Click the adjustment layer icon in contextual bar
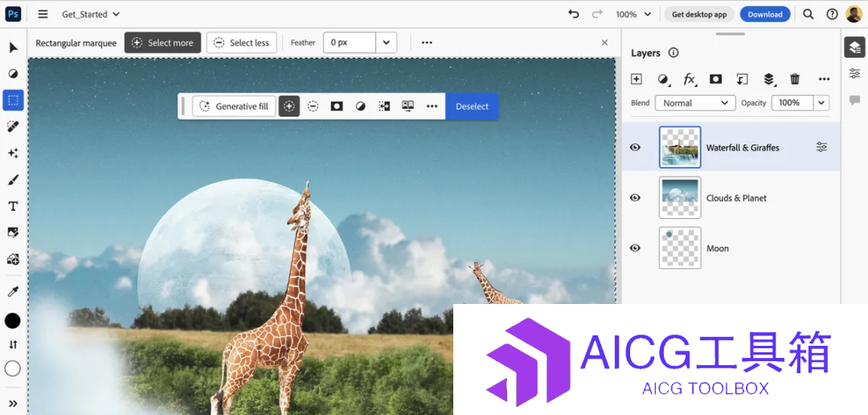 pos(360,106)
